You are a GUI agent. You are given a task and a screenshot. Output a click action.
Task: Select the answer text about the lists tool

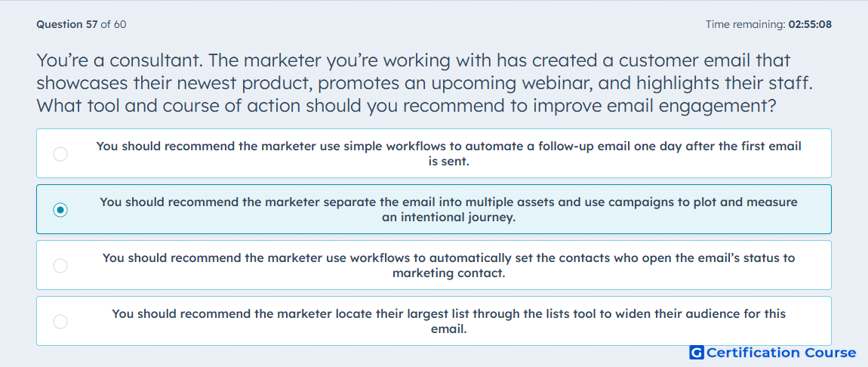pyautogui.click(x=449, y=322)
